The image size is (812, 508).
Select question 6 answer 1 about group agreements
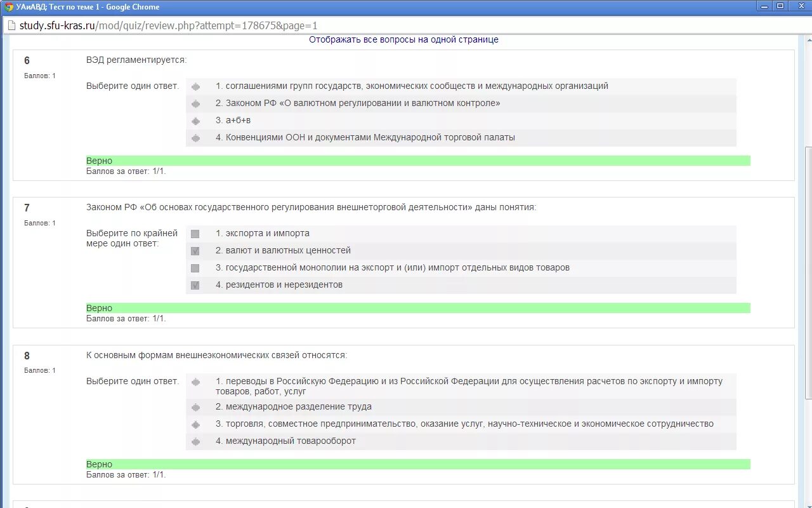[x=196, y=86]
